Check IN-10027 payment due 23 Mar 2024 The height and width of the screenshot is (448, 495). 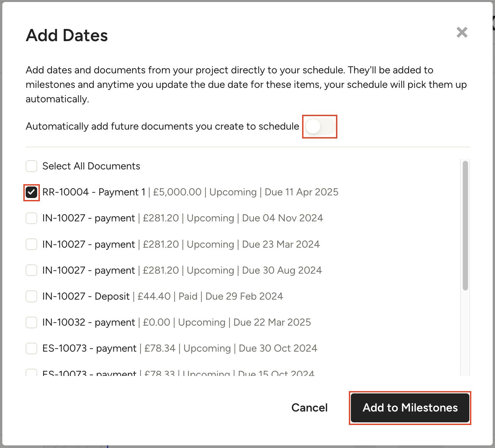(x=32, y=244)
